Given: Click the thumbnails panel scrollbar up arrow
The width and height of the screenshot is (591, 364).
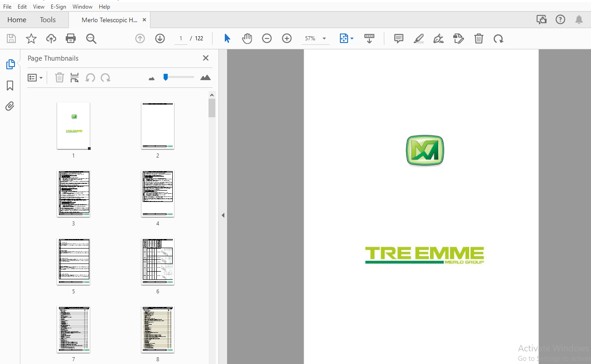Looking at the screenshot, I should point(212,95).
